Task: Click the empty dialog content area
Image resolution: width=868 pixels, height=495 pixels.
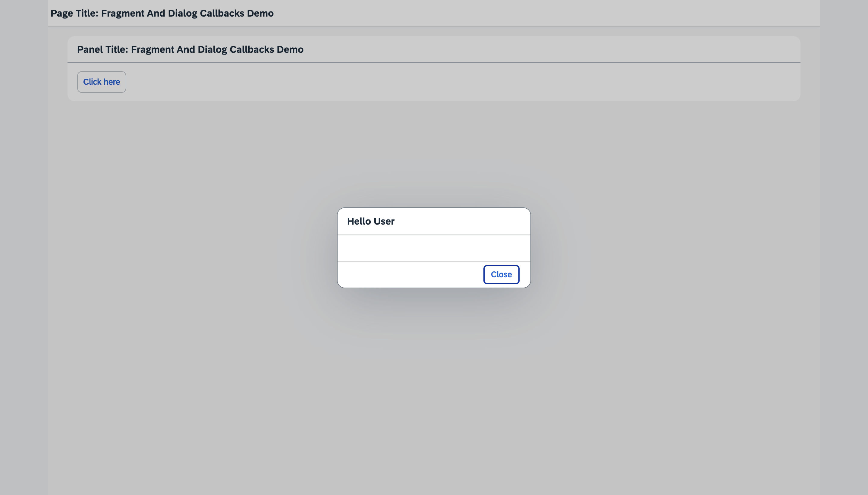Action: point(434,248)
